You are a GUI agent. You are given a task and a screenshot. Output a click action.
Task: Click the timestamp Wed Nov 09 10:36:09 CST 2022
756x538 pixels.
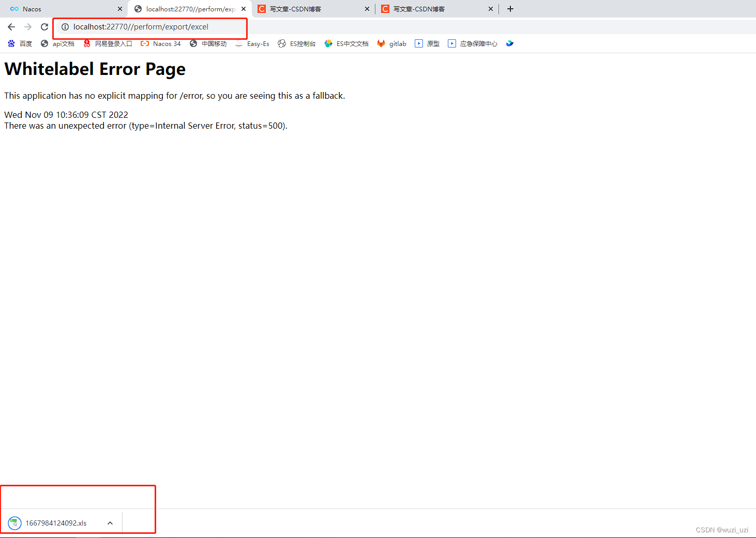[66, 115]
